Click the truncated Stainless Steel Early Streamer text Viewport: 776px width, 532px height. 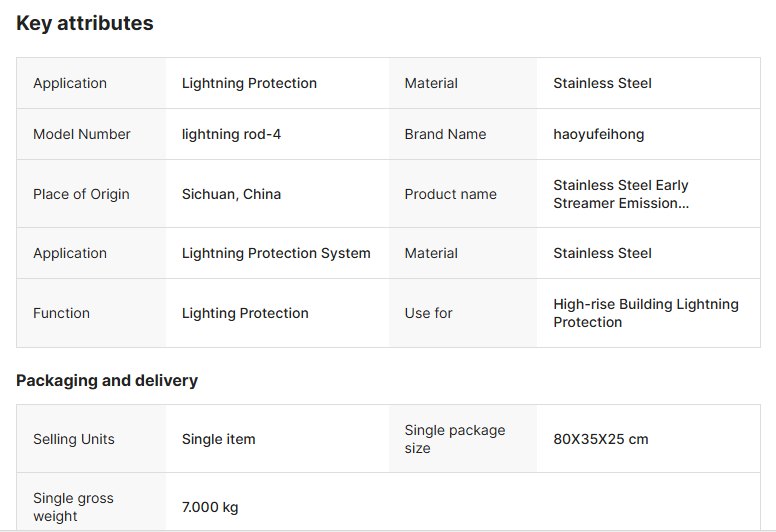(x=621, y=194)
